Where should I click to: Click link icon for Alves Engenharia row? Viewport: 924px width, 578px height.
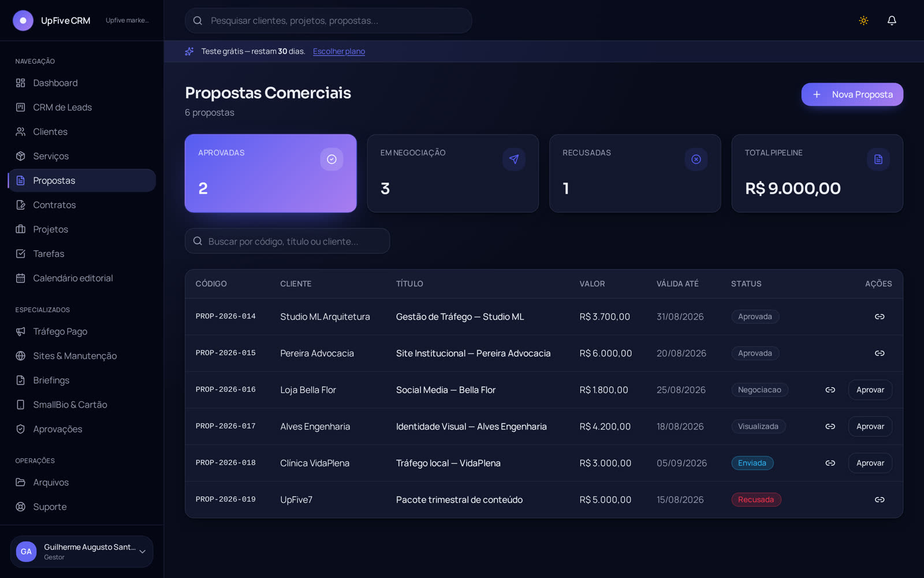click(830, 427)
